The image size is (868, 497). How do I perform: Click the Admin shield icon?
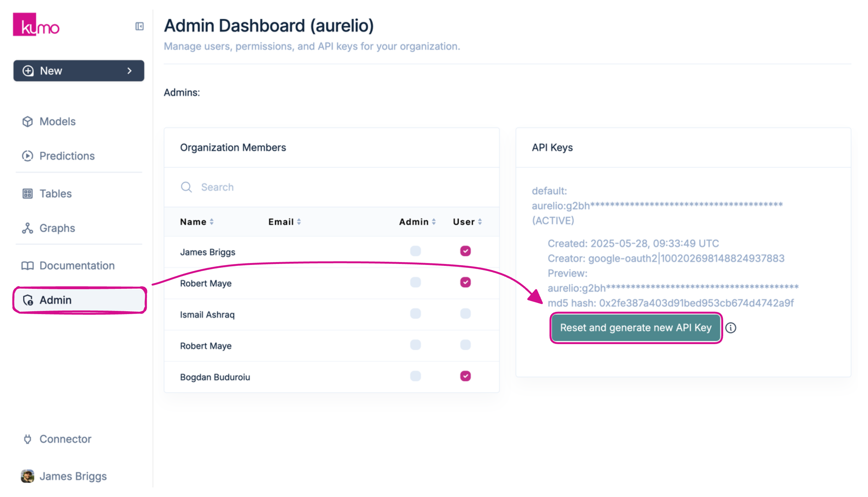tap(28, 300)
